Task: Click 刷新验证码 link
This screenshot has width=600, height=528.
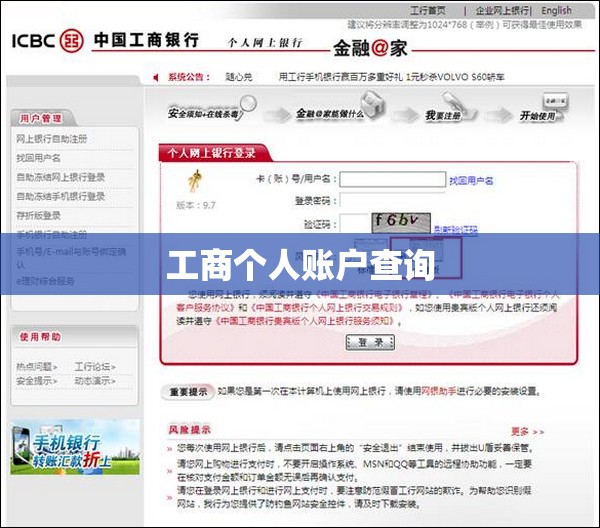Action: pos(456,230)
